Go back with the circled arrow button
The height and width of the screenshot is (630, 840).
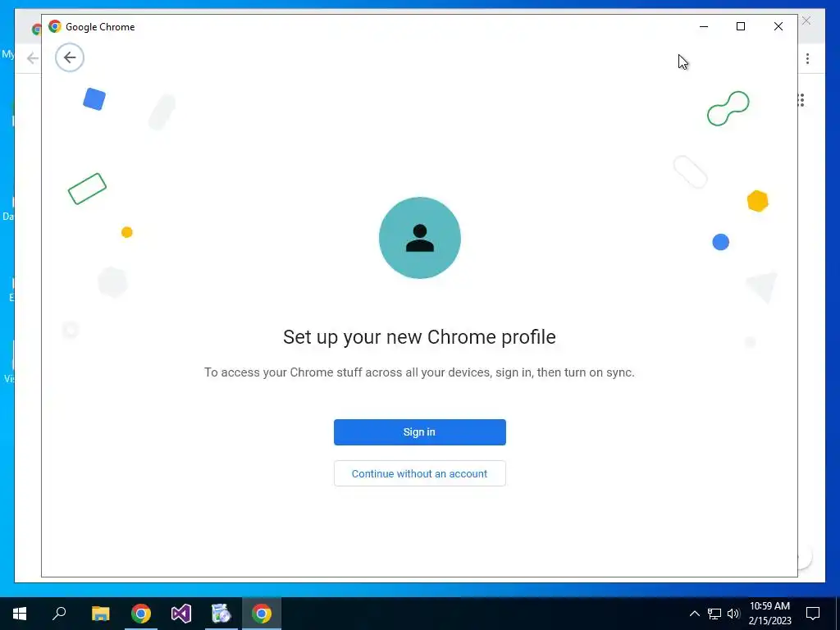tap(70, 57)
